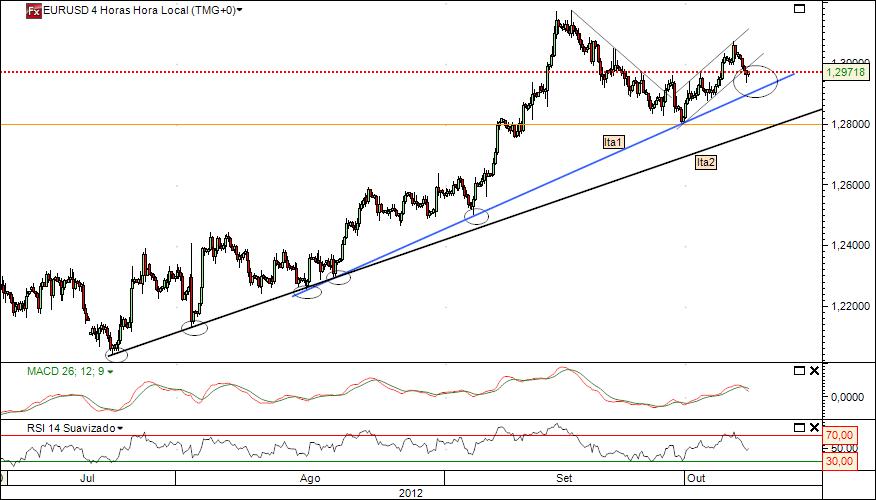Click the 1,22000 price axis label
Viewport: 876px width, 500px height.
pos(851,306)
